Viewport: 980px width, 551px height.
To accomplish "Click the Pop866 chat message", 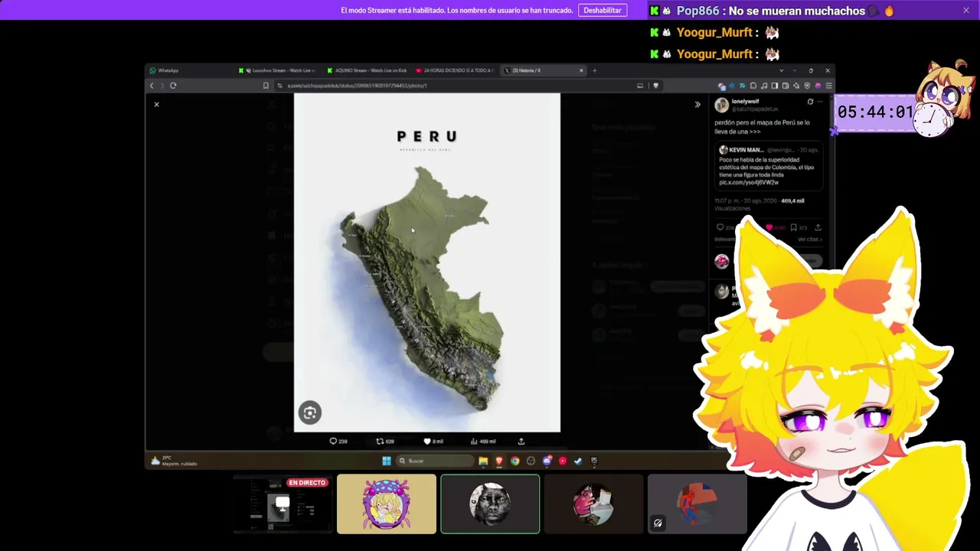I will pos(773,11).
